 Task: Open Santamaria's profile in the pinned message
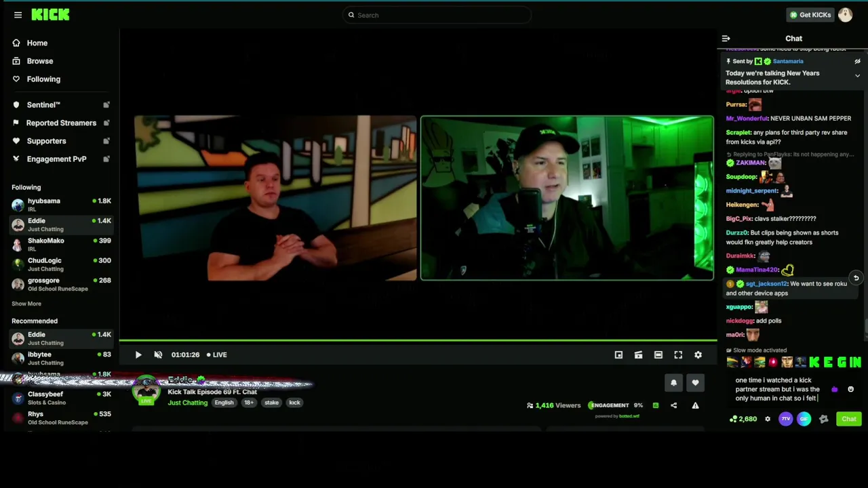click(788, 61)
